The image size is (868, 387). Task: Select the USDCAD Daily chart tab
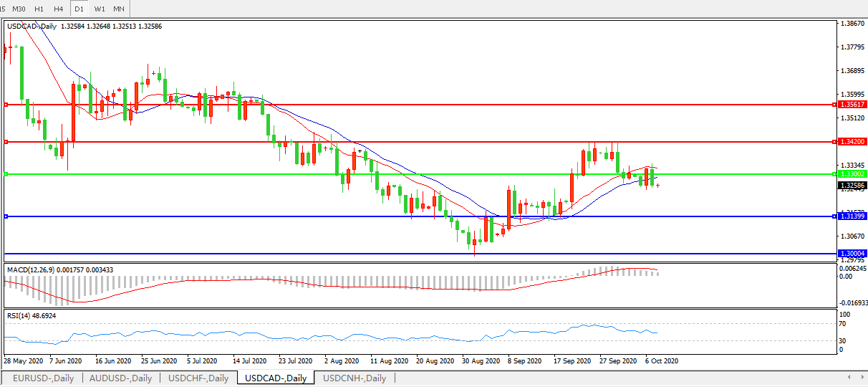(x=276, y=378)
